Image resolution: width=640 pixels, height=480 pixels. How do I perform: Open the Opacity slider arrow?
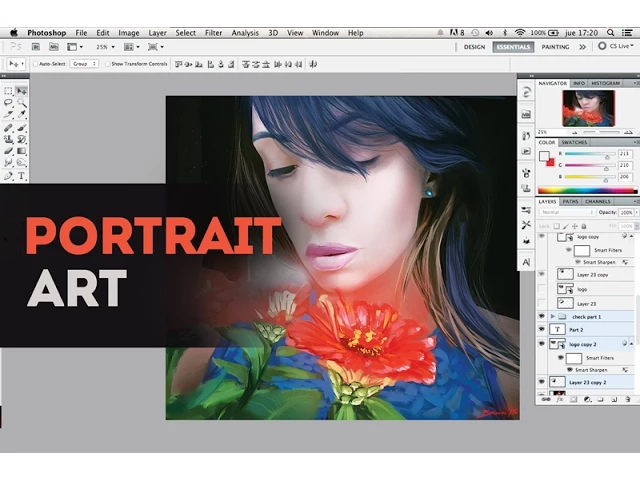(637, 213)
